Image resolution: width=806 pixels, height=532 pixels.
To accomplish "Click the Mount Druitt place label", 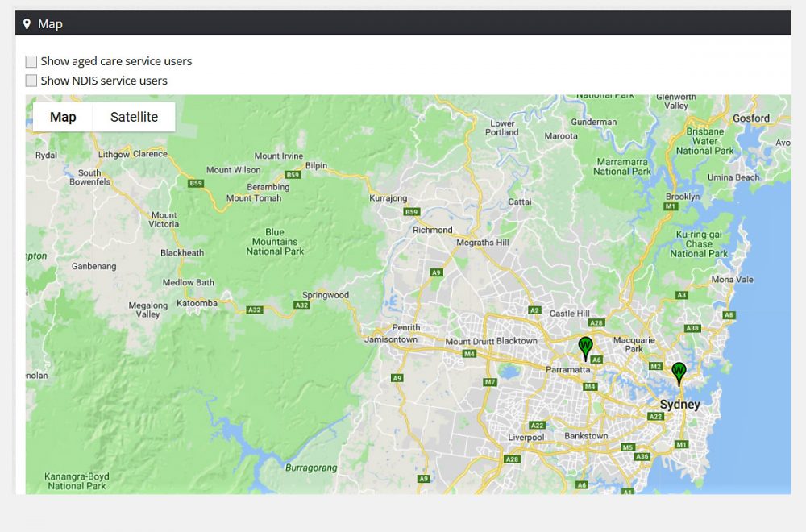I will pos(470,341).
